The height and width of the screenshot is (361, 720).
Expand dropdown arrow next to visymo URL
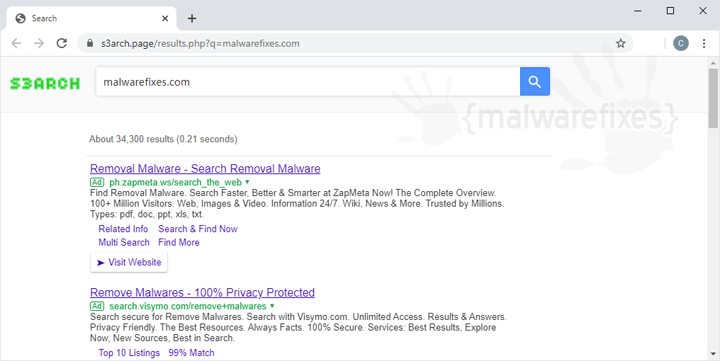coord(272,306)
